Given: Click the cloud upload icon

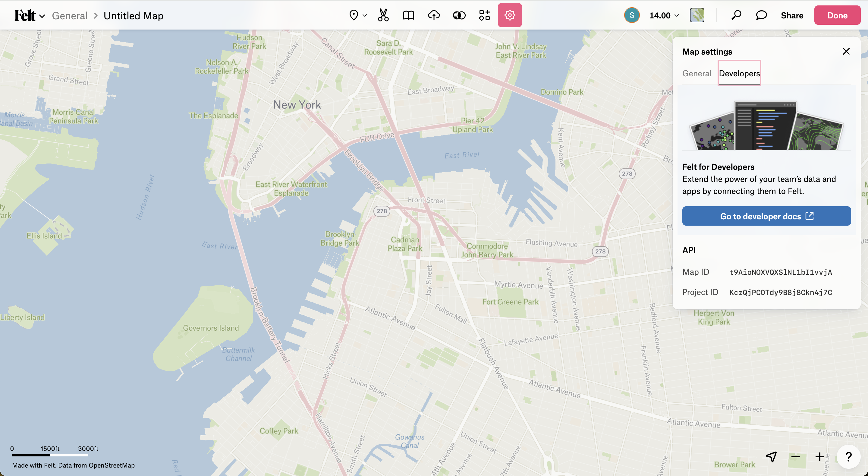Looking at the screenshot, I should (x=434, y=15).
